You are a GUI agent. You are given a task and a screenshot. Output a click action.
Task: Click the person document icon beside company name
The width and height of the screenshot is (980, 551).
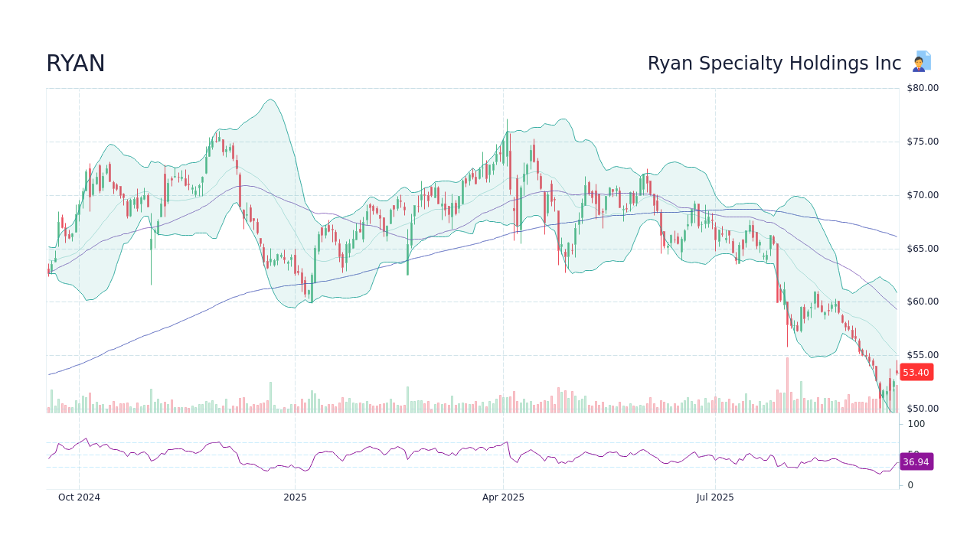(x=922, y=61)
